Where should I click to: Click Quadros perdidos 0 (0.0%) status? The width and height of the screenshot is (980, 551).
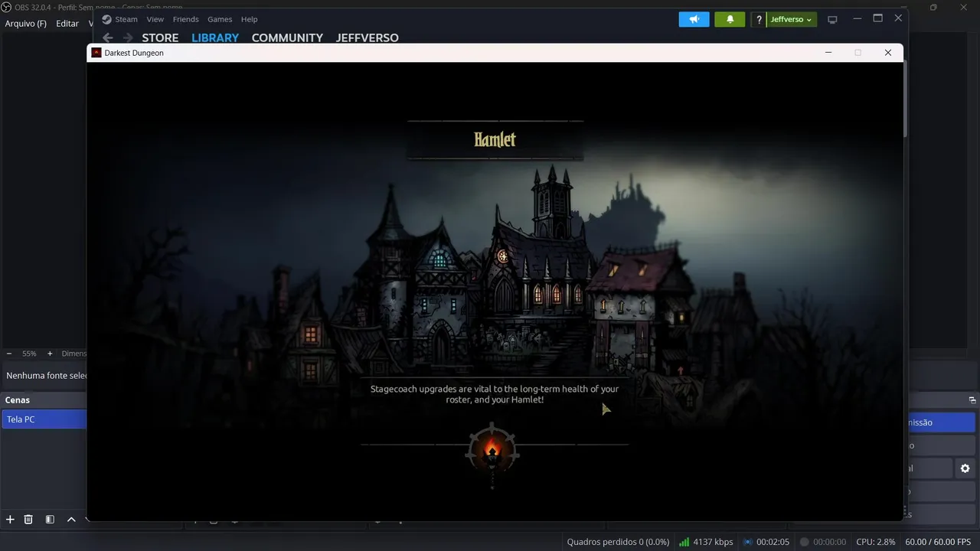coord(618,542)
